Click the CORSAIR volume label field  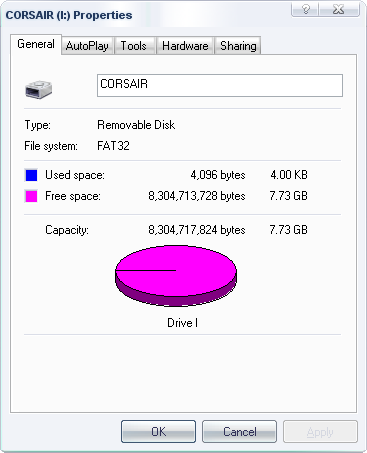pyautogui.click(x=220, y=86)
